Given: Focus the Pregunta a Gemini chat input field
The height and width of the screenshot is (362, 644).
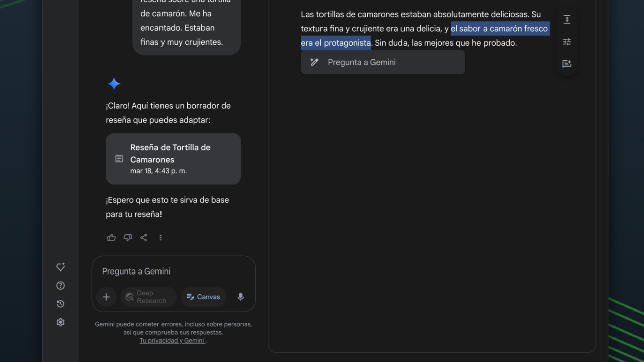Looking at the screenshot, I should click(174, 271).
